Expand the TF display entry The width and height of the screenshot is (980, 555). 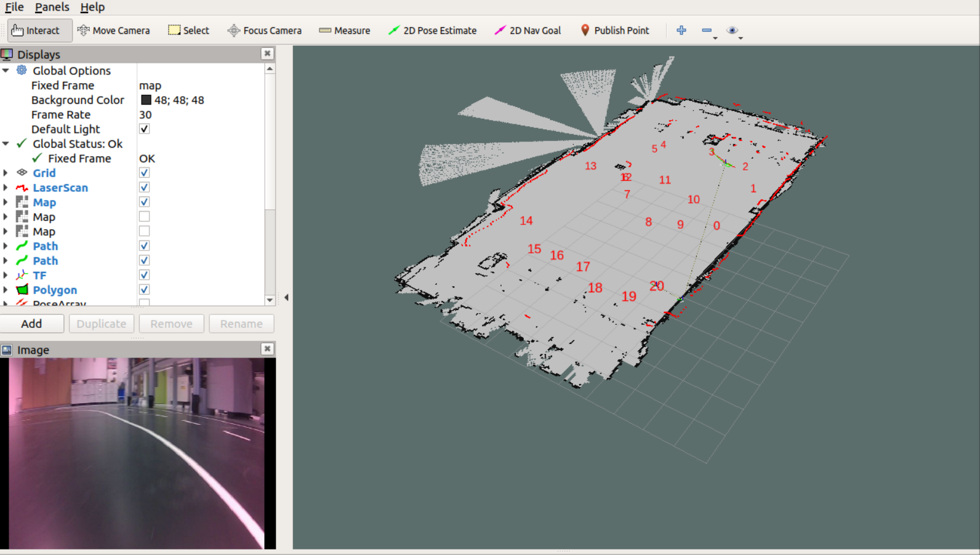[x=6, y=275]
